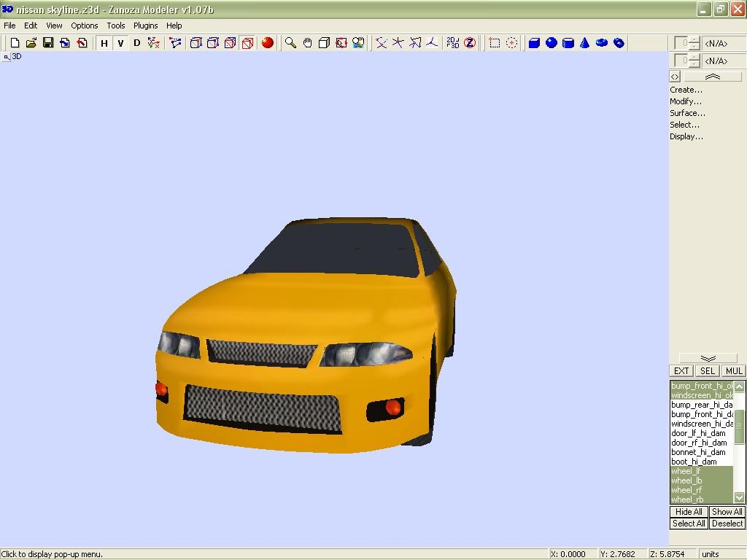The height and width of the screenshot is (560, 747).
Task: Click the downward double-chevron bar above EXT
Action: point(708,358)
